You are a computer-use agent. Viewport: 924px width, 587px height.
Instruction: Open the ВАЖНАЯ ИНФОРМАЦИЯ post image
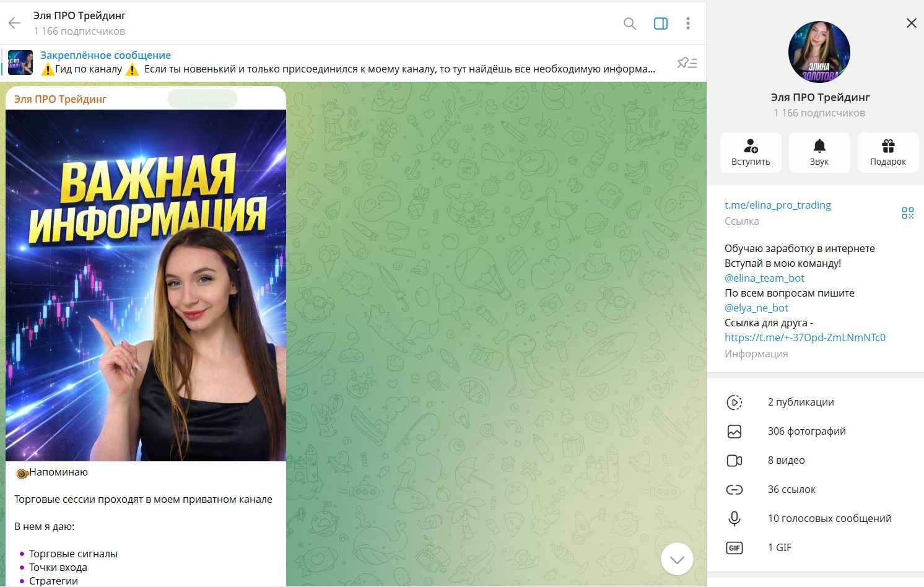(146, 285)
